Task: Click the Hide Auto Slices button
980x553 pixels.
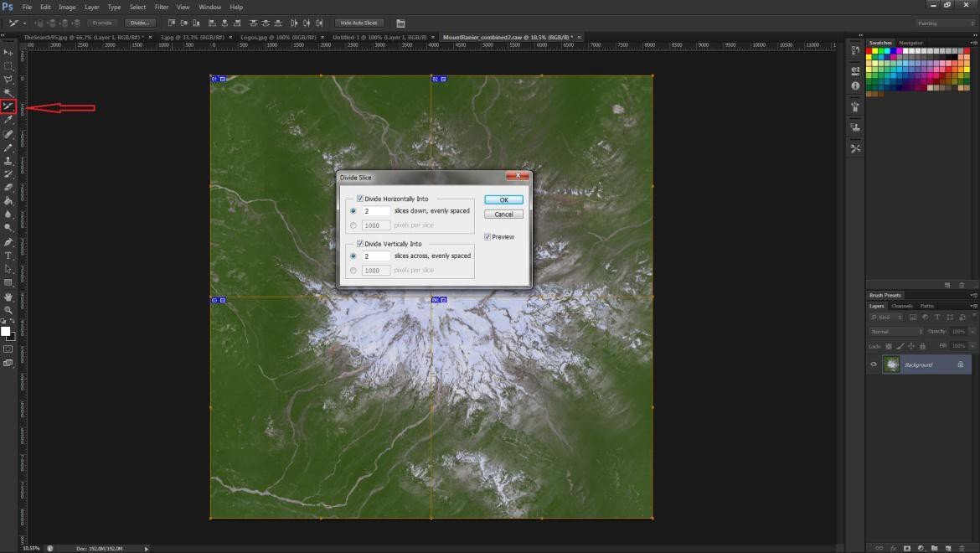Action: pos(358,23)
